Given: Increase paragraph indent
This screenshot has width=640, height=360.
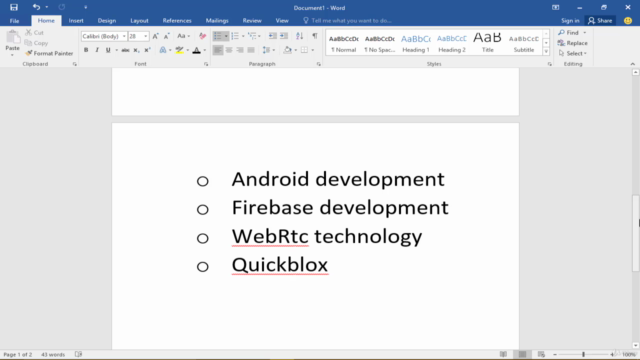Looking at the screenshot, I should pos(284,36).
